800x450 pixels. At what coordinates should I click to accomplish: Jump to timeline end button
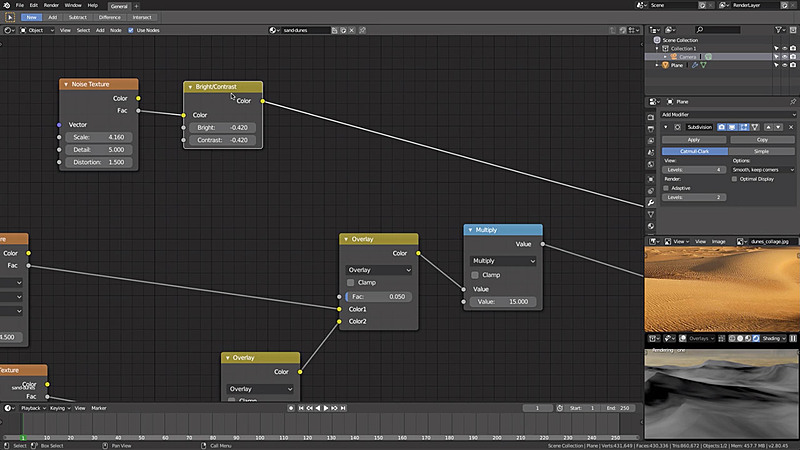pyautogui.click(x=343, y=408)
